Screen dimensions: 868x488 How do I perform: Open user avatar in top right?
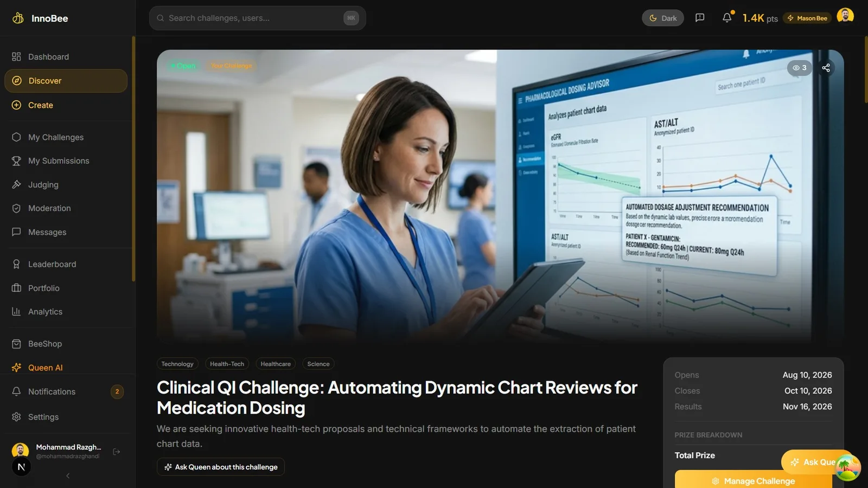pyautogui.click(x=845, y=16)
